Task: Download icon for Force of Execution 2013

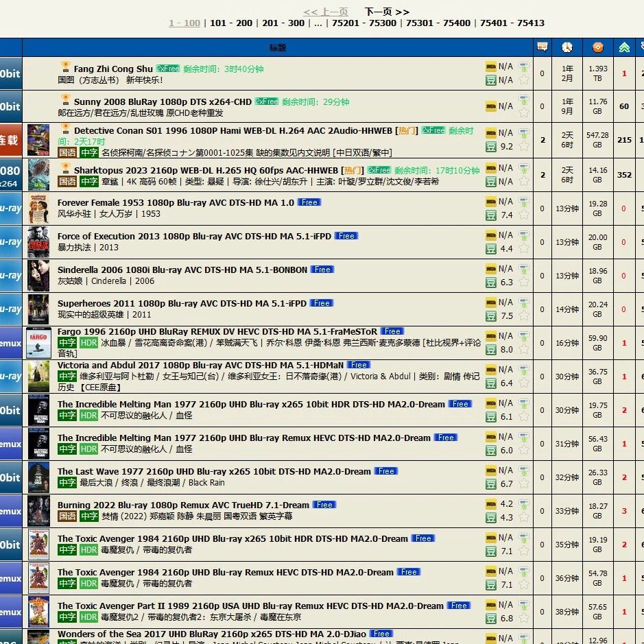Action: point(524,235)
